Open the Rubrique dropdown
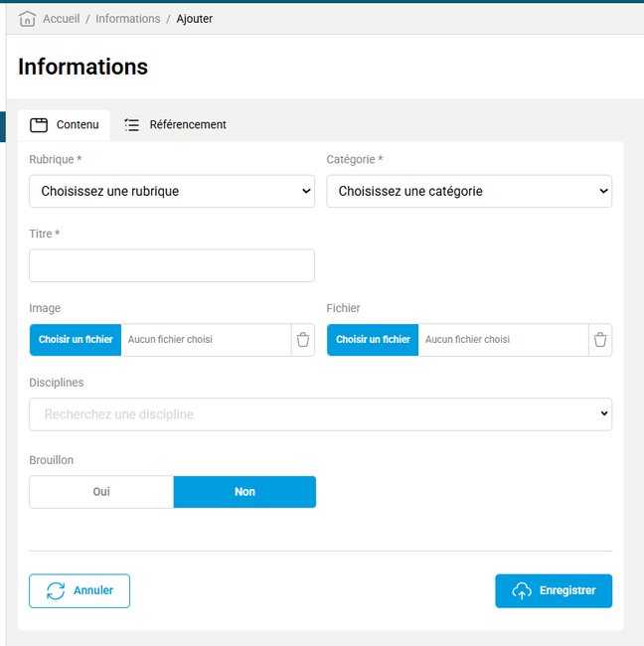This screenshot has width=644, height=646. tap(172, 191)
